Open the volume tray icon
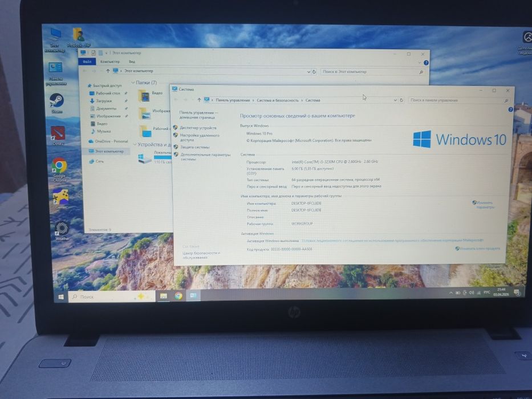The height and width of the screenshot is (399, 532). (471, 292)
